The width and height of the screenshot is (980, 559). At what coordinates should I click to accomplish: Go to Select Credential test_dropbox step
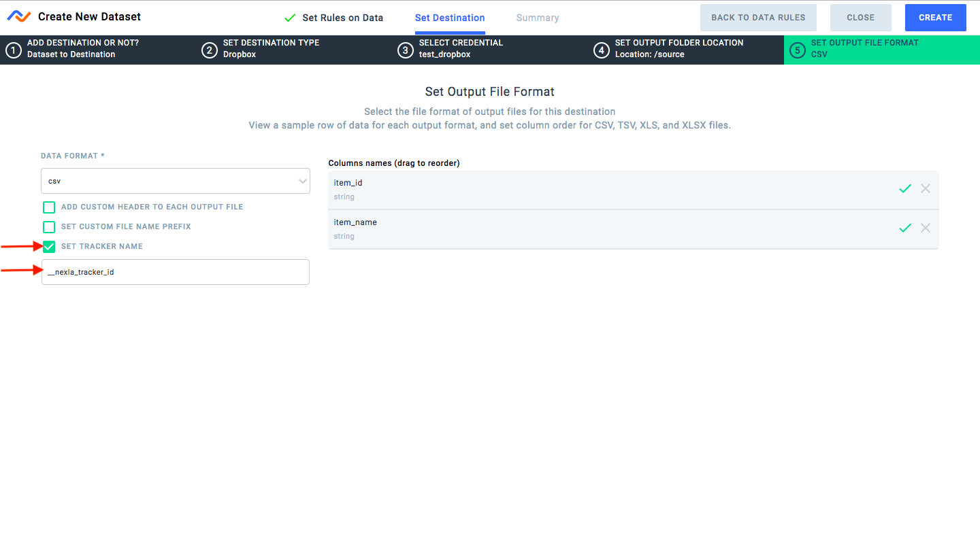490,50
